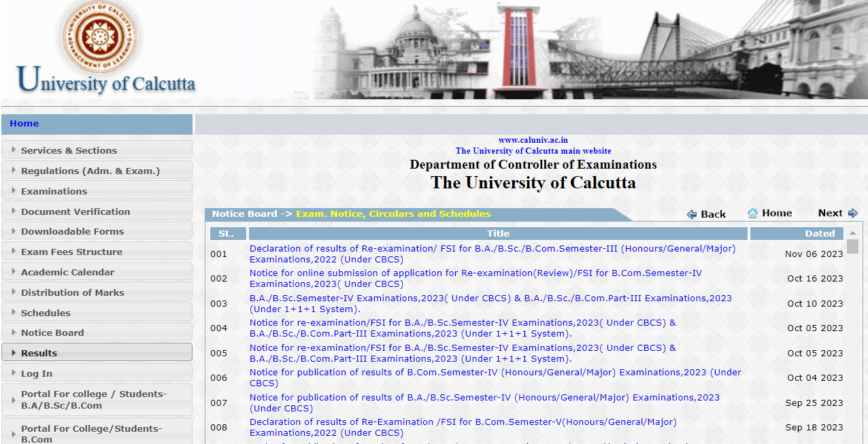
Task: Click serial number 004 cell
Action: 218,328
